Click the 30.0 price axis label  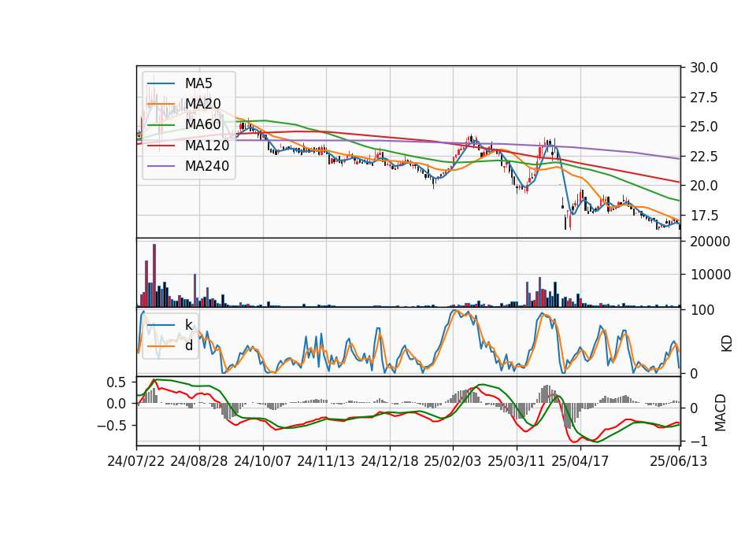tap(704, 68)
